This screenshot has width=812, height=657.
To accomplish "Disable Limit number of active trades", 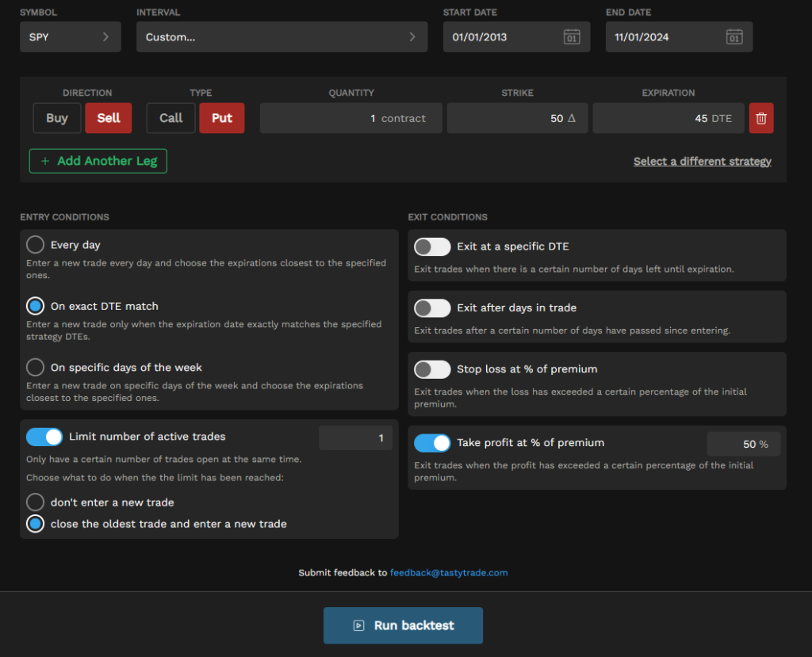I will pos(44,437).
